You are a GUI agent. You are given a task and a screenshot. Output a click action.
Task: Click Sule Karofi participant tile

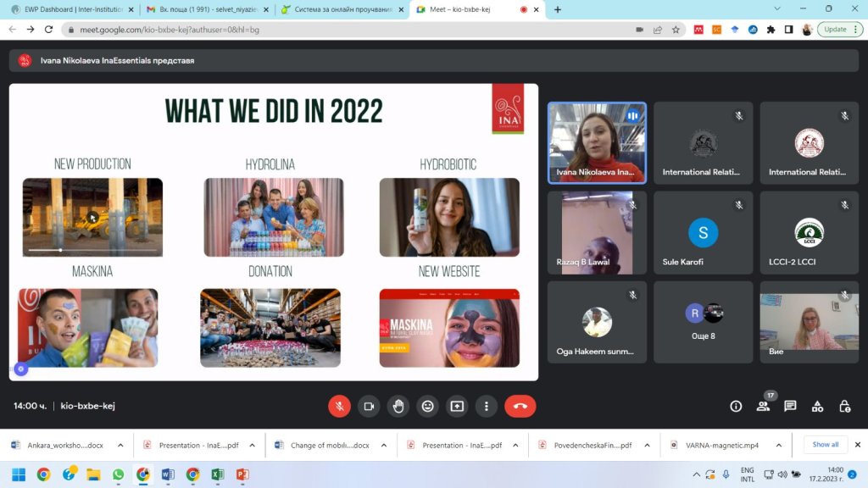[703, 232]
